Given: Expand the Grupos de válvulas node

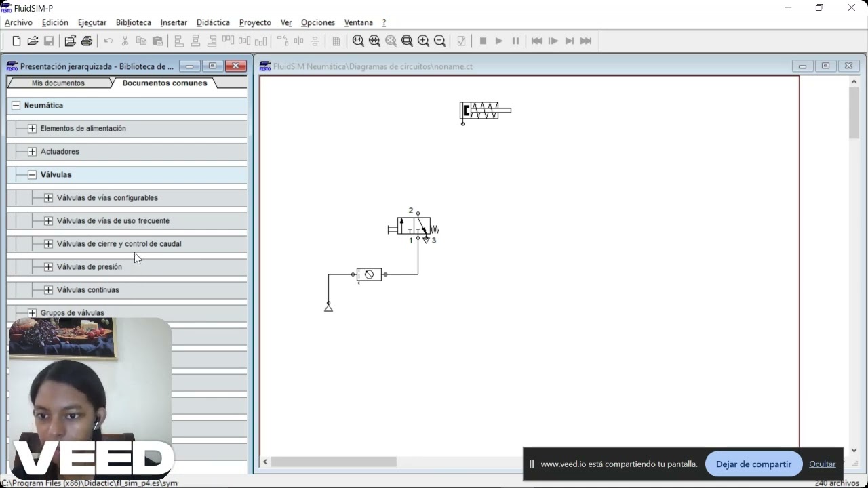Looking at the screenshot, I should click(x=32, y=312).
